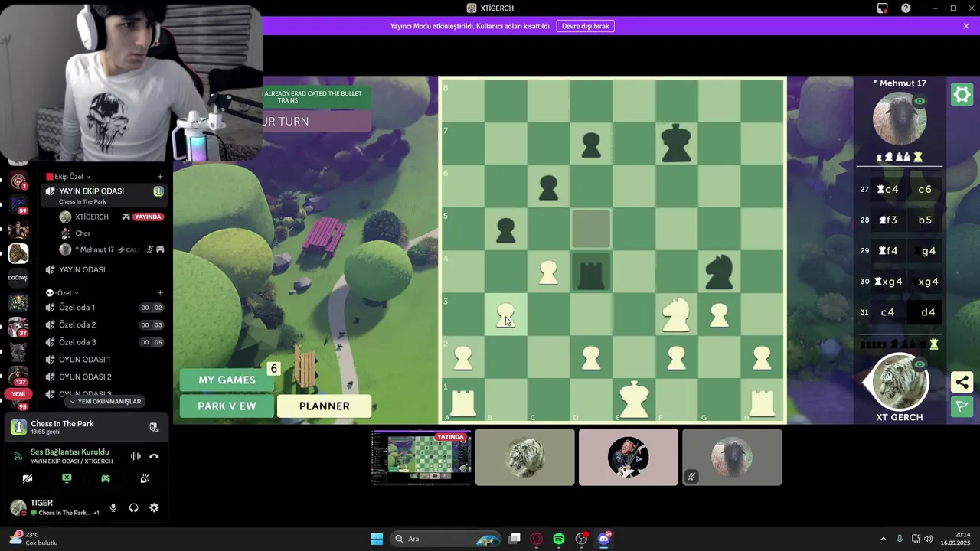Toggle camera on in voice panel
The image size is (980, 551).
[x=28, y=478]
